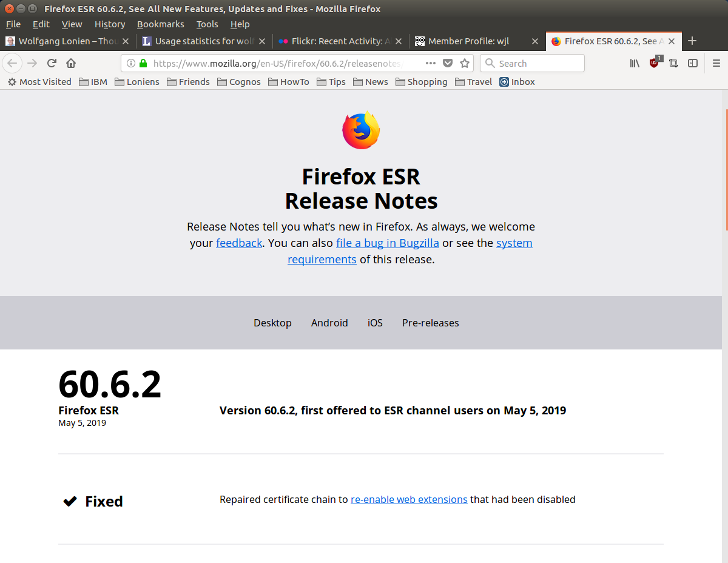
Task: Select Desktop release notes navigation
Action: [272, 323]
